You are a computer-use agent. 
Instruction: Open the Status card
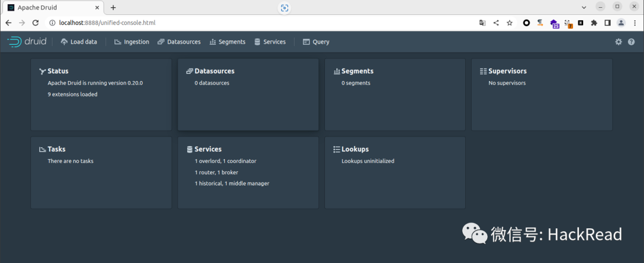(x=101, y=94)
